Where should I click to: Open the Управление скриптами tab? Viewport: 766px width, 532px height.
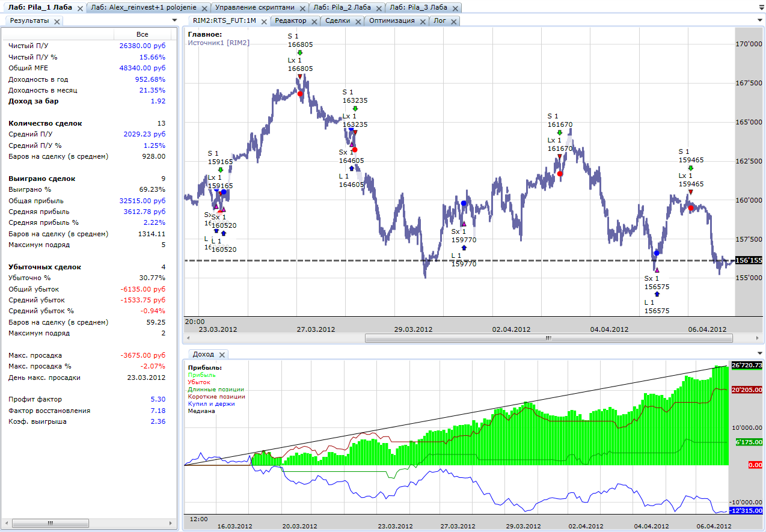(x=255, y=8)
